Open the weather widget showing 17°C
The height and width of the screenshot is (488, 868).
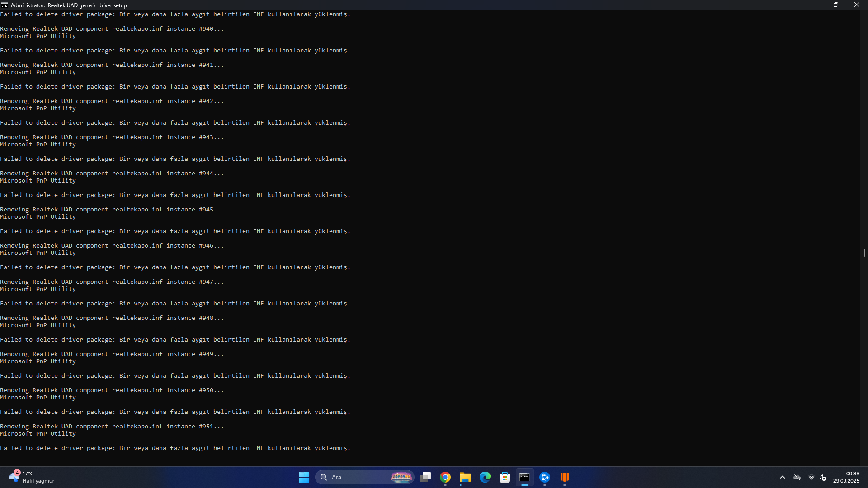(31, 477)
